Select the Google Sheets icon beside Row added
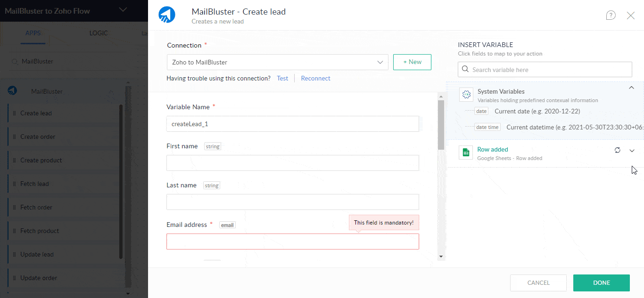 coord(465,152)
